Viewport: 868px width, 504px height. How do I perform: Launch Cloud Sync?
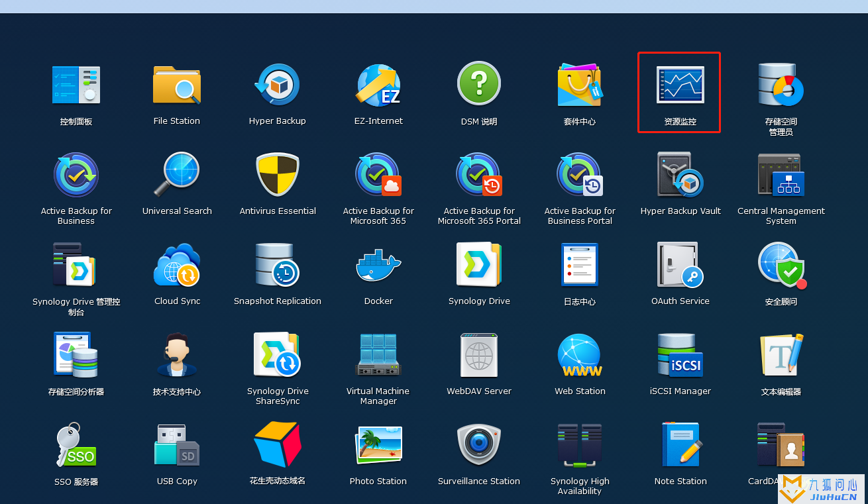(177, 264)
